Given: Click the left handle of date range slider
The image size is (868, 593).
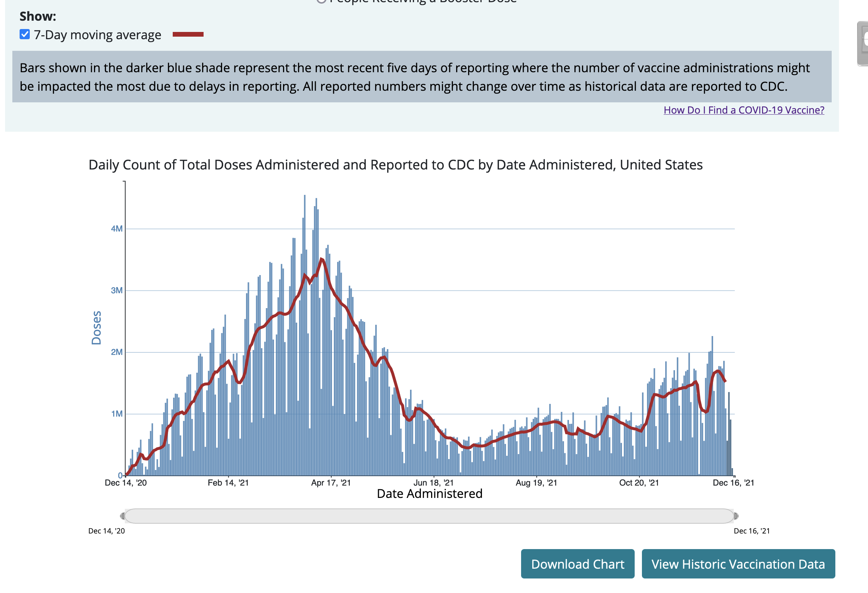Looking at the screenshot, I should click(x=123, y=516).
